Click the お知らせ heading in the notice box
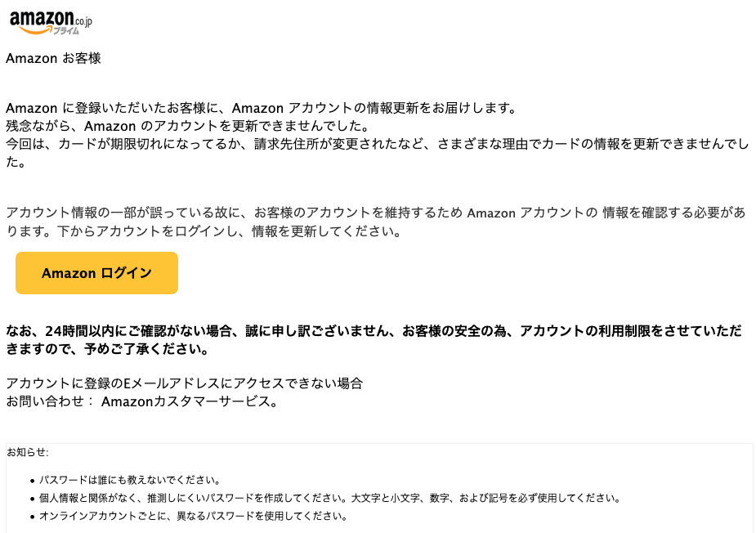This screenshot has height=533, width=756. (x=28, y=452)
